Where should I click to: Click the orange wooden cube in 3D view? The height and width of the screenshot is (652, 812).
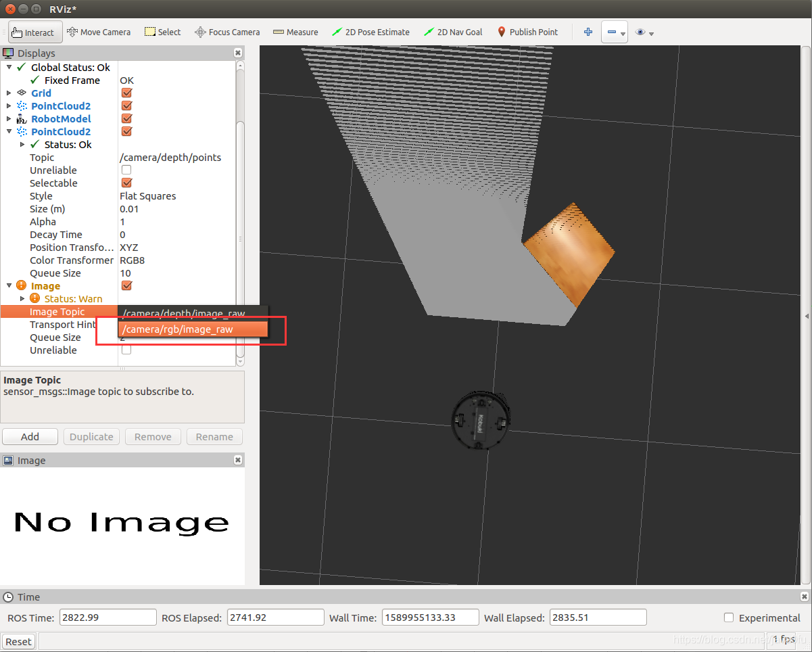(570, 254)
